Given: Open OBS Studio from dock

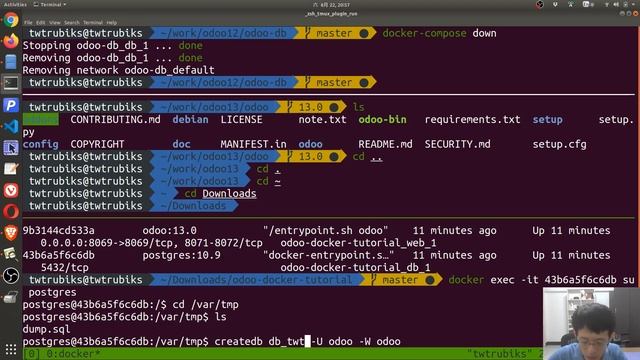Looking at the screenshot, I should pos(11,276).
